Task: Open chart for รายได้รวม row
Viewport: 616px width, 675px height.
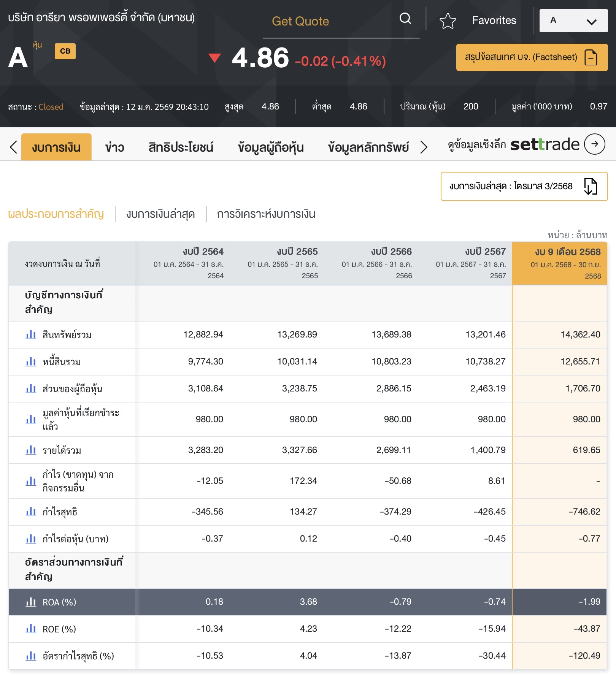Action: coord(31,450)
